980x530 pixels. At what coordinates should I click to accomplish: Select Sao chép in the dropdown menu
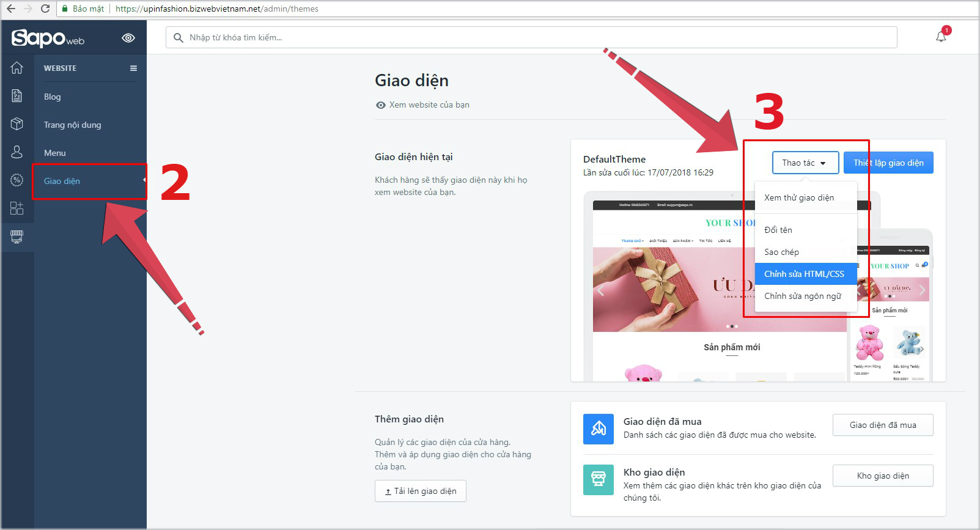pos(781,252)
